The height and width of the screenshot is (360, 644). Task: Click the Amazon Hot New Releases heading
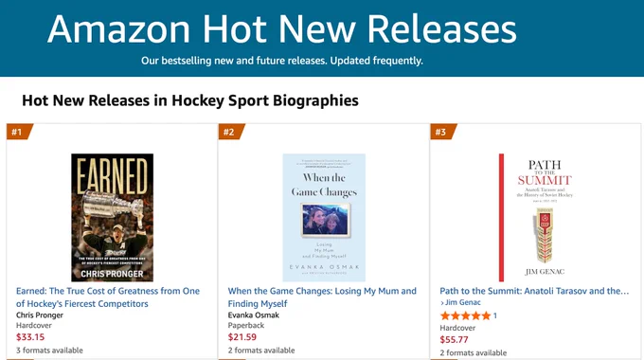click(282, 28)
